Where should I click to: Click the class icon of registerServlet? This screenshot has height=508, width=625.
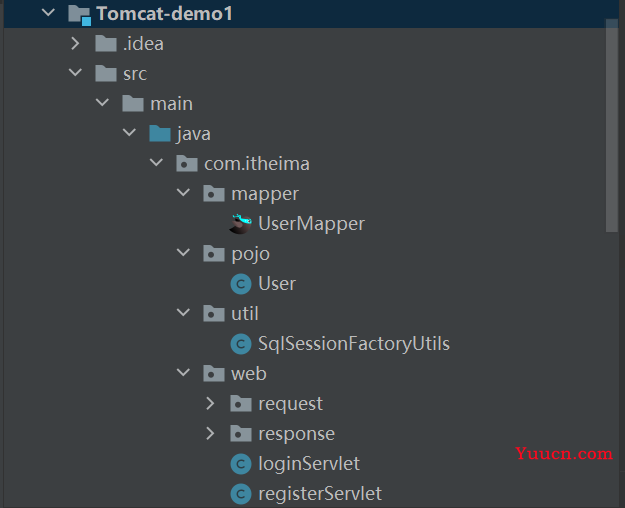(241, 494)
